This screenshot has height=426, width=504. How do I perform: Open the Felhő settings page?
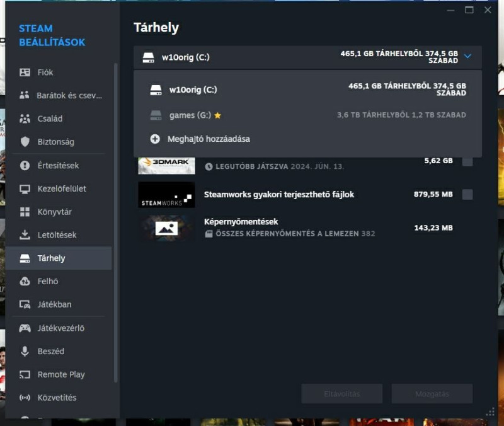pyautogui.click(x=59, y=281)
